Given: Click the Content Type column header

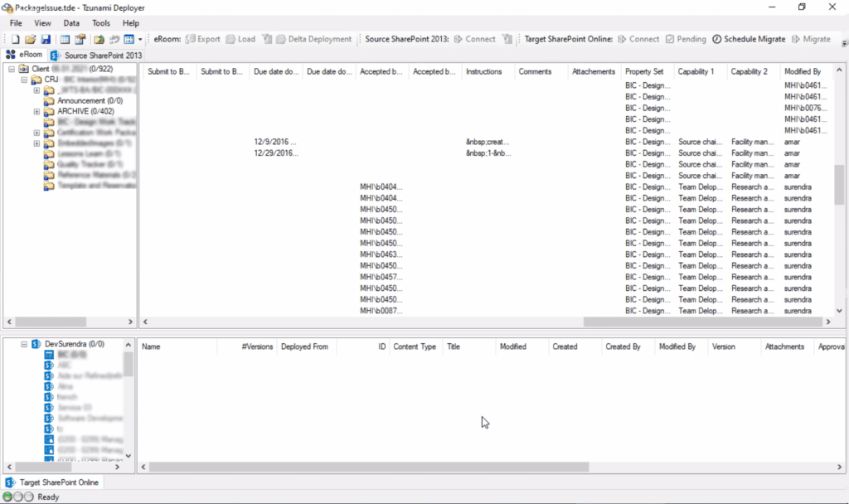Looking at the screenshot, I should point(416,346).
